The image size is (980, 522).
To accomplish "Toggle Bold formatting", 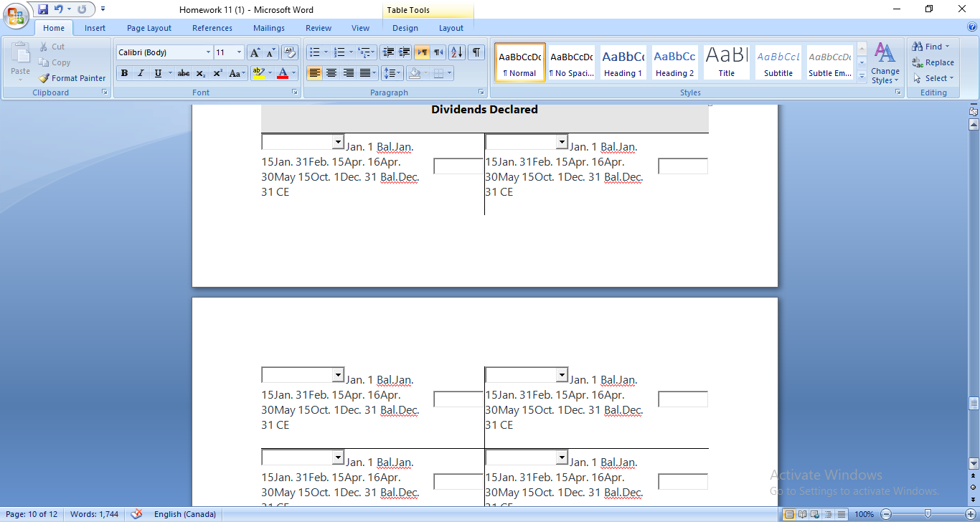I will click(125, 73).
